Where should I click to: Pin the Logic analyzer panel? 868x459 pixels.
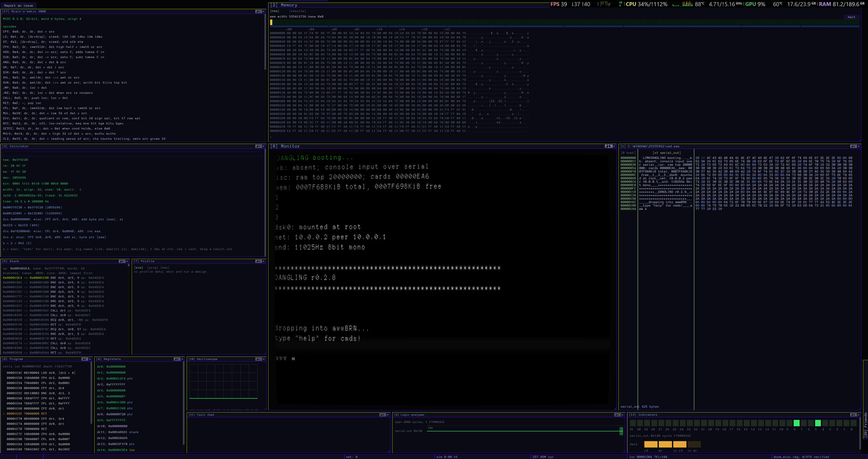617,415
